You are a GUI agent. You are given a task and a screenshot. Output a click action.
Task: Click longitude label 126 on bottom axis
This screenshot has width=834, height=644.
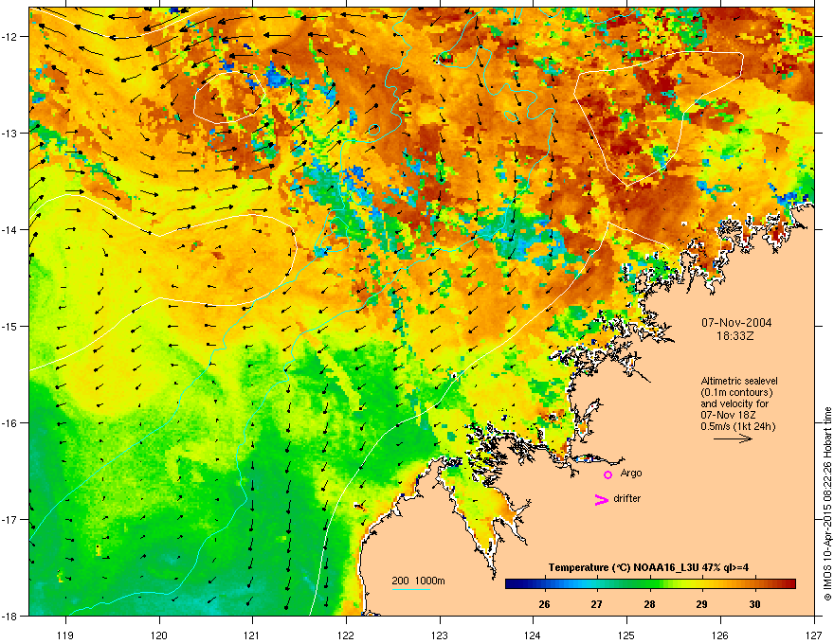coord(720,635)
